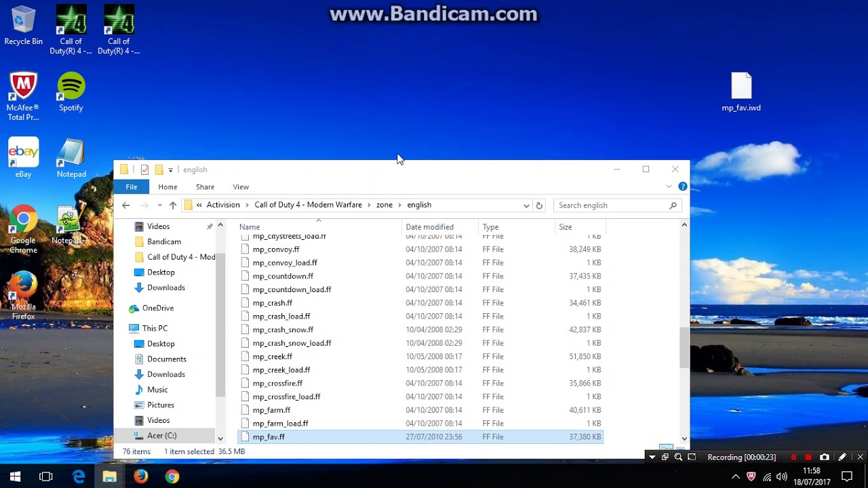Take a screenshot with the Bandicam camera icon
Viewport: 868px width, 488px height.
825,457
